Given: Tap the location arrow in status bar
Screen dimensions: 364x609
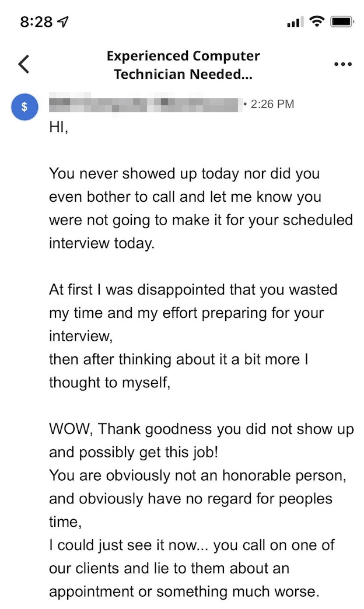Looking at the screenshot, I should [62, 22].
